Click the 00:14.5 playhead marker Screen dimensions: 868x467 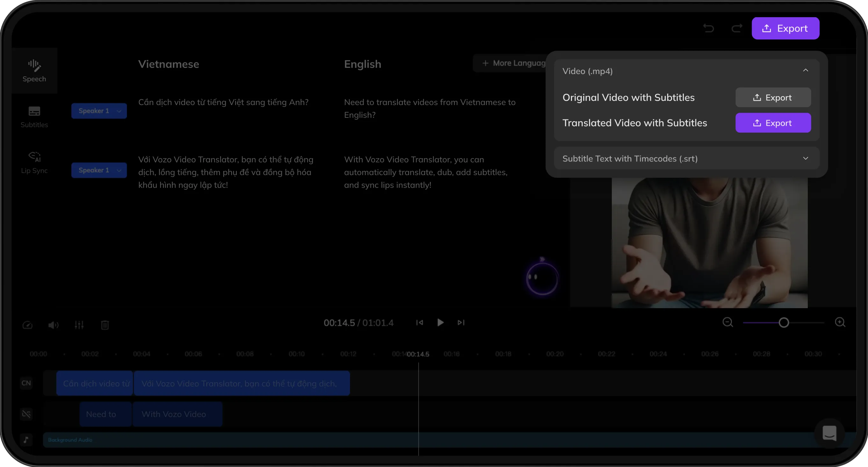[x=418, y=354]
